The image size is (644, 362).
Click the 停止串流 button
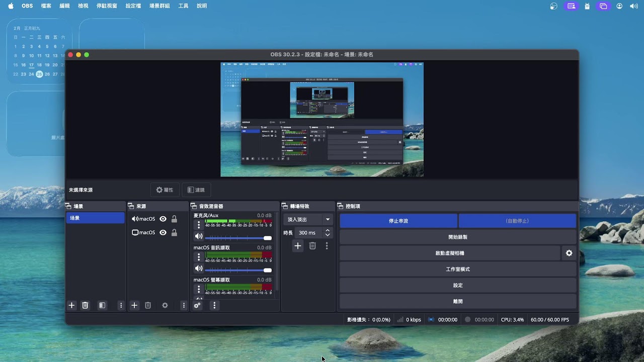(398, 221)
